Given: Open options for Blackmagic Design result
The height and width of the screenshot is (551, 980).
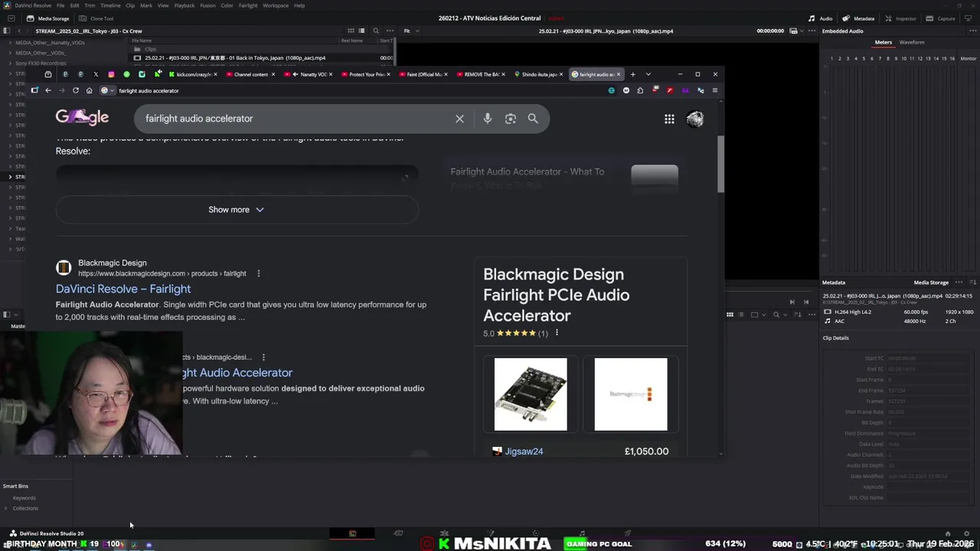Looking at the screenshot, I should [258, 273].
